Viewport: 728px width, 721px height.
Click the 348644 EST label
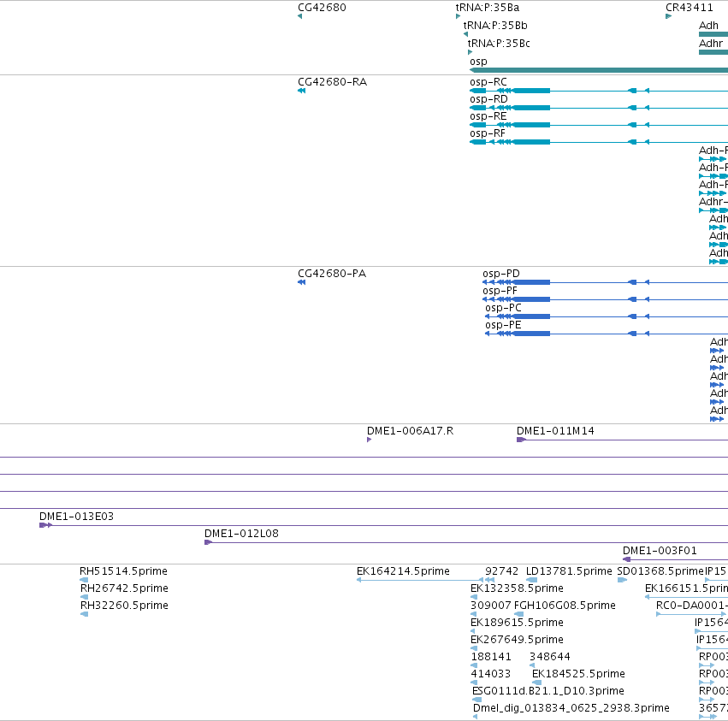point(550,657)
